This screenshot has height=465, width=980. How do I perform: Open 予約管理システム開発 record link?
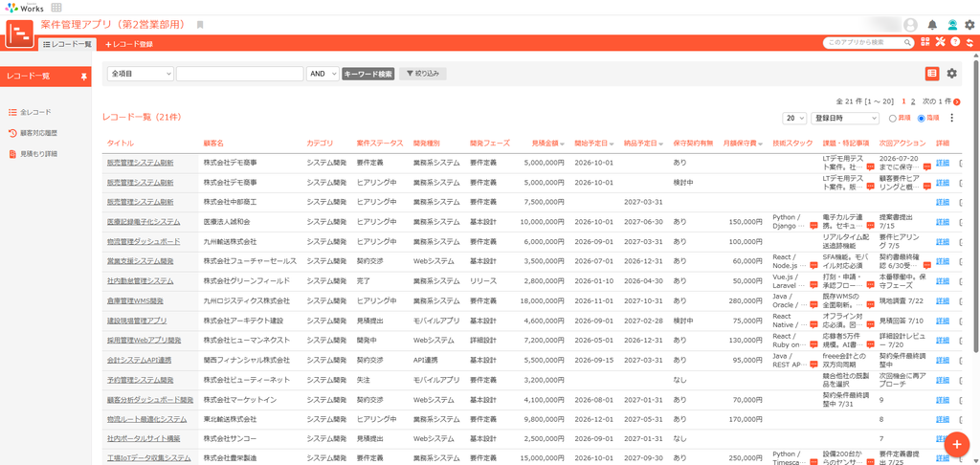(140, 380)
